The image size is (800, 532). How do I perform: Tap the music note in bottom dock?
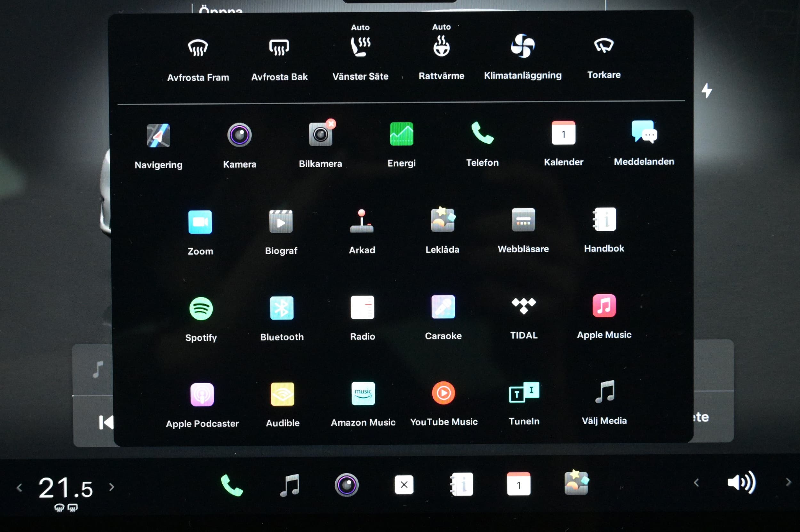[290, 485]
